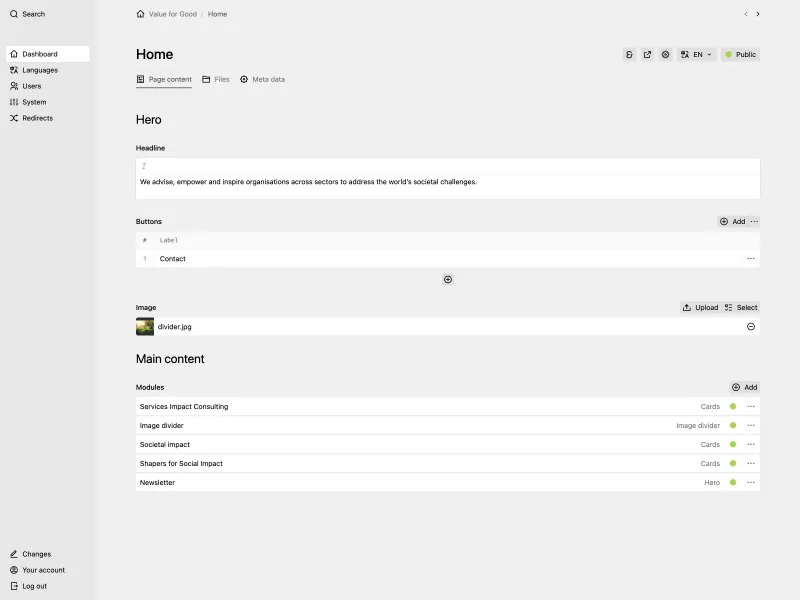Remove divider.jpg using the minus icon
This screenshot has height=600, width=800.
[751, 326]
